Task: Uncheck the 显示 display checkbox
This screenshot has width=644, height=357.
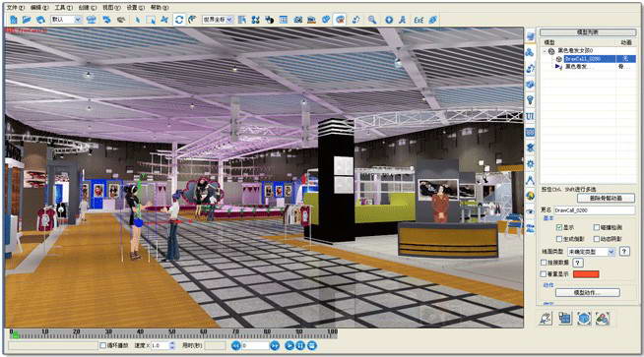Action: (x=559, y=227)
